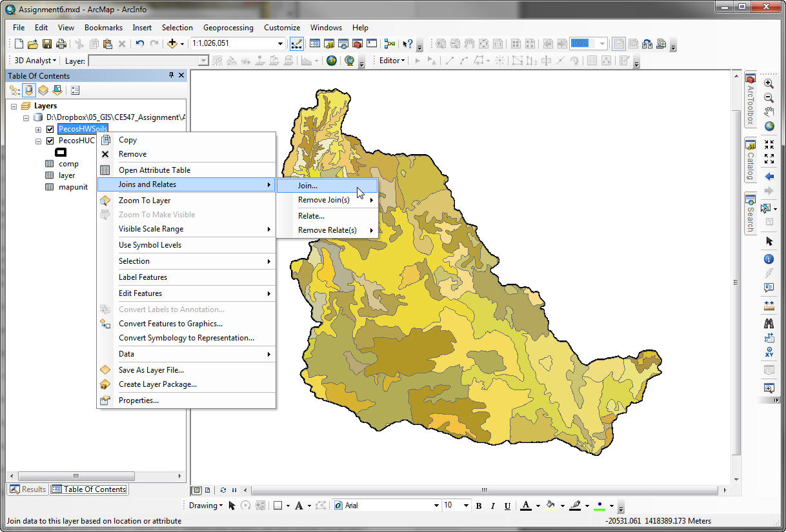786x532 pixels.
Task: Change the fill color bucket
Action: 551,506
